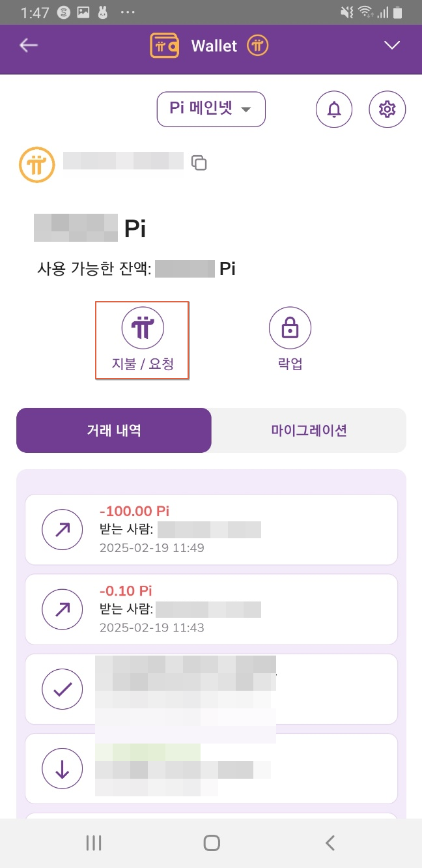The width and height of the screenshot is (422, 868).
Task: Tap the checkmark icon transaction entry
Action: coord(63,689)
